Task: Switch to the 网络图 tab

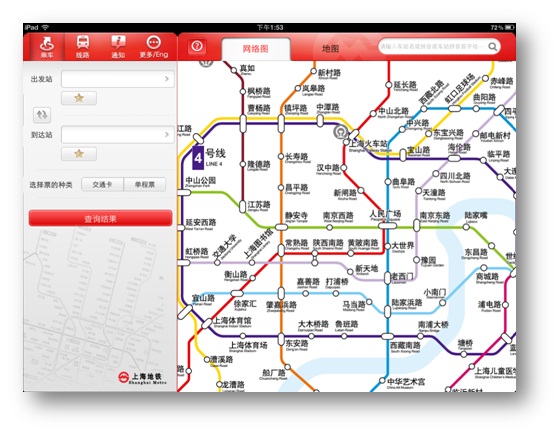Action: coord(256,49)
